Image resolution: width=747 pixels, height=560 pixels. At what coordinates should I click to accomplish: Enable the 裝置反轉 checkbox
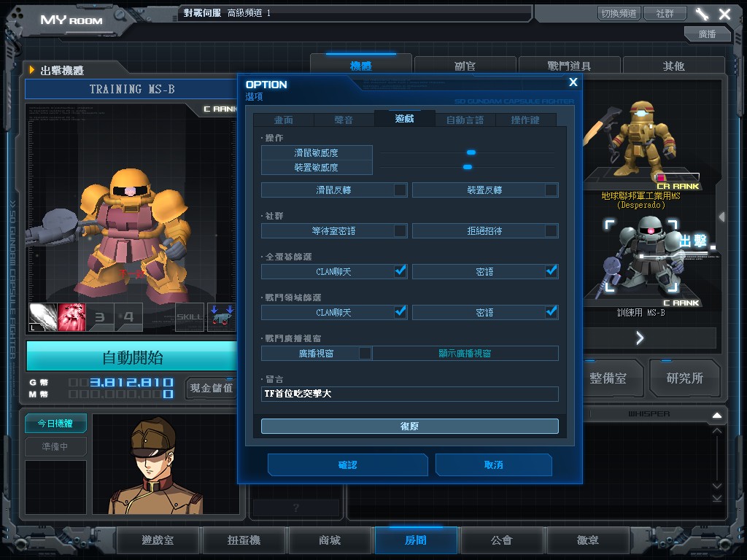tap(551, 190)
